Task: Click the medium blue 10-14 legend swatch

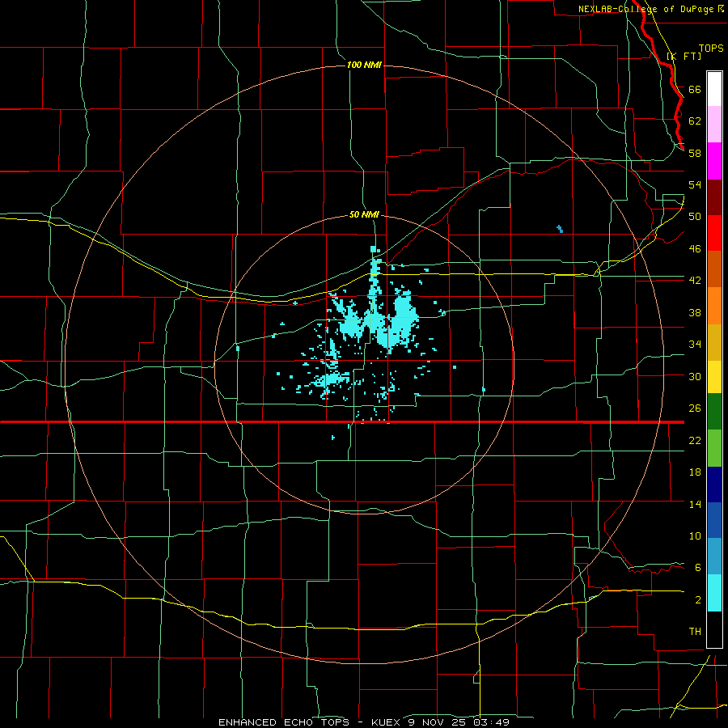Action: point(714,520)
